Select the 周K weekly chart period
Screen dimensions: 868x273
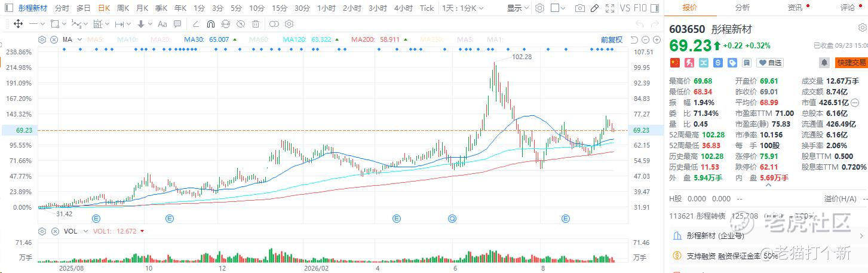(123, 8)
